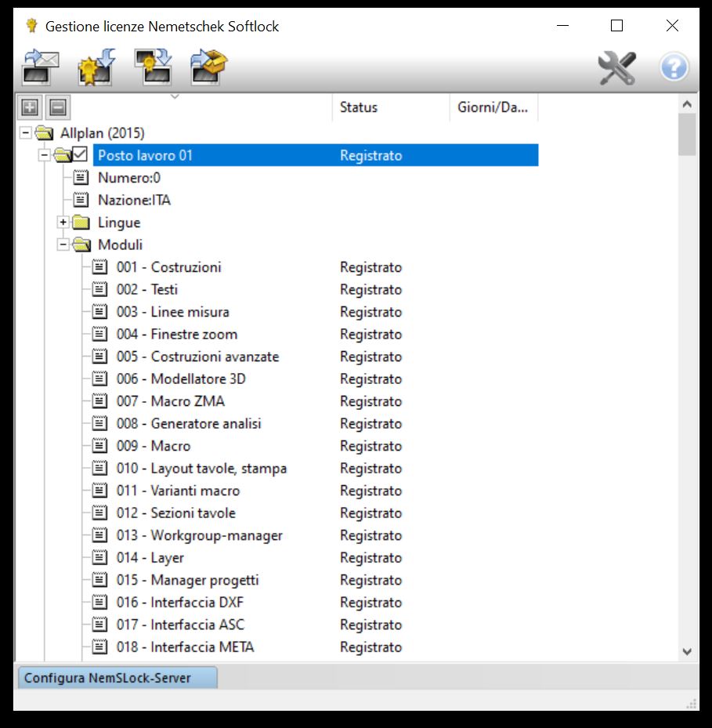Expand the Lingue folder node
Screen dimensions: 712x728
[x=63, y=222]
